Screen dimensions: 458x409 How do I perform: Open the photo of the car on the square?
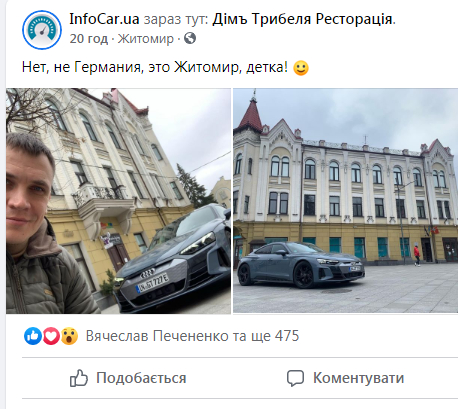click(345, 201)
